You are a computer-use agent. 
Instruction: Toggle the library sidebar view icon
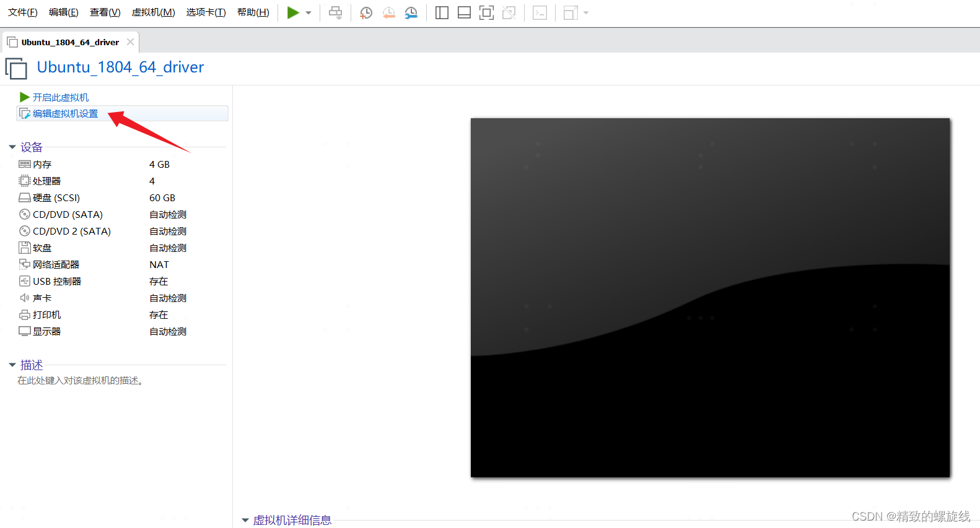(442, 12)
